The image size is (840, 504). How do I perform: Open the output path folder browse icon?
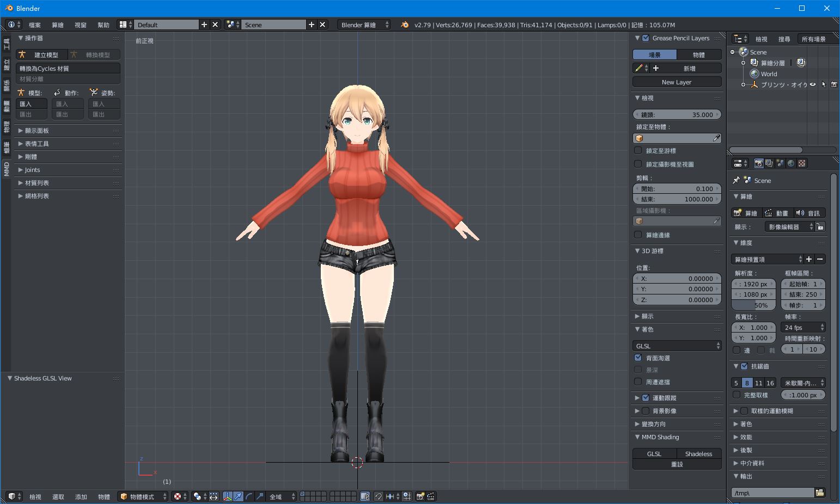click(820, 493)
